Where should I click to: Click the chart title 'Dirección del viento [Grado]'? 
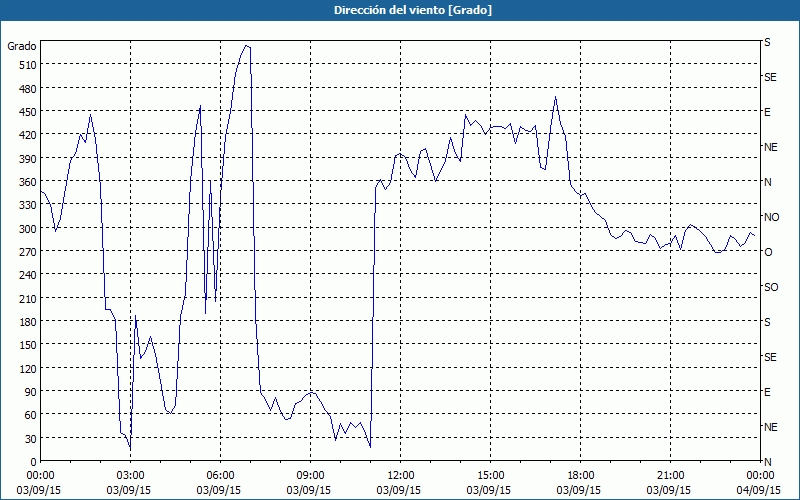point(399,10)
